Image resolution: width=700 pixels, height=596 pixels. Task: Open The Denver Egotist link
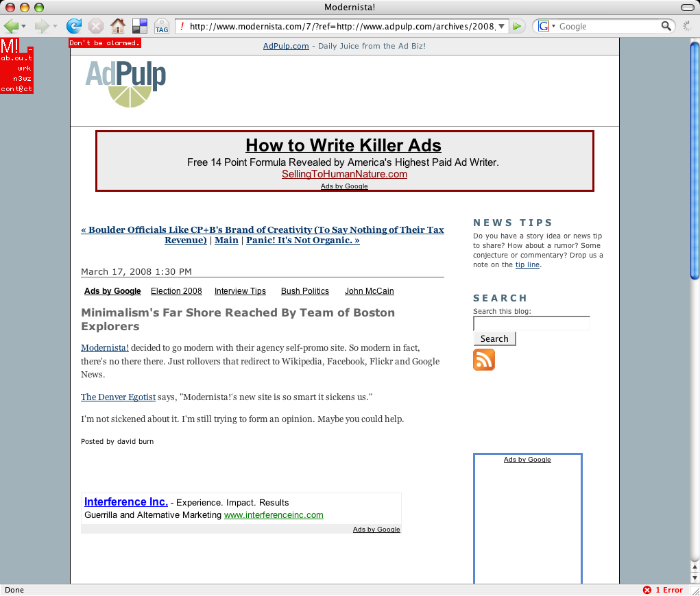pos(119,397)
